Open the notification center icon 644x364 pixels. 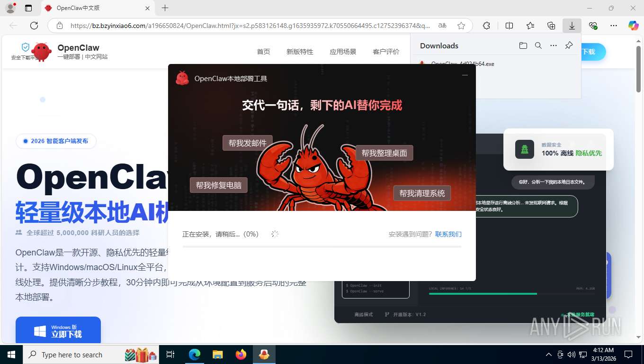point(628,355)
